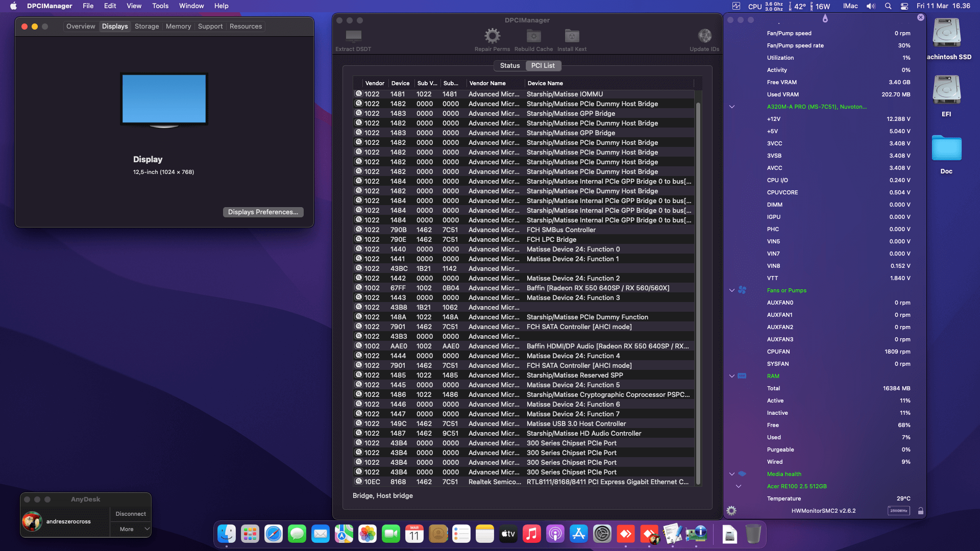Open the File menu in menu bar

click(x=88, y=6)
